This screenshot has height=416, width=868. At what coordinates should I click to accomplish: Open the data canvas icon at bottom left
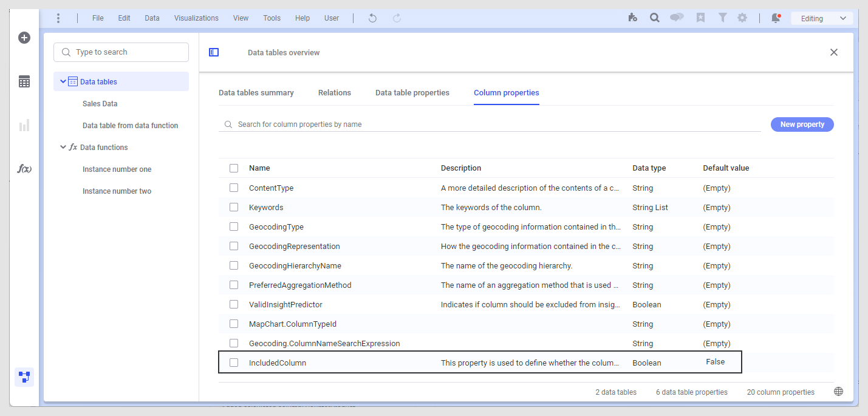24,377
